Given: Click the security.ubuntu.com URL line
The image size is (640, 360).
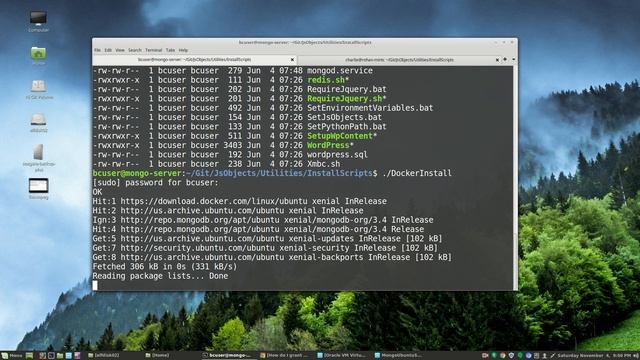Looking at the screenshot, I should coord(265,248).
